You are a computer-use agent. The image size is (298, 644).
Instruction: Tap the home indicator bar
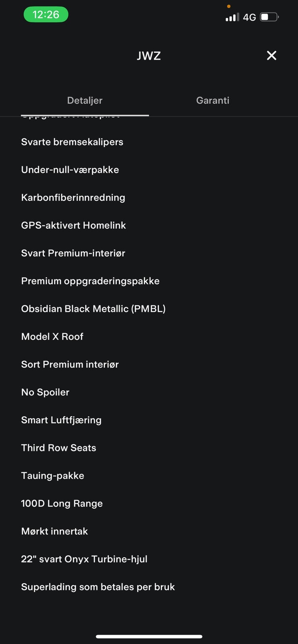149,636
